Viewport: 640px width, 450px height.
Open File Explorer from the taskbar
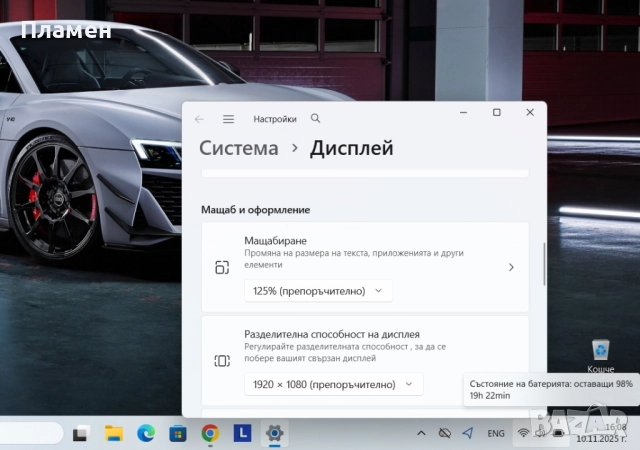click(x=114, y=433)
